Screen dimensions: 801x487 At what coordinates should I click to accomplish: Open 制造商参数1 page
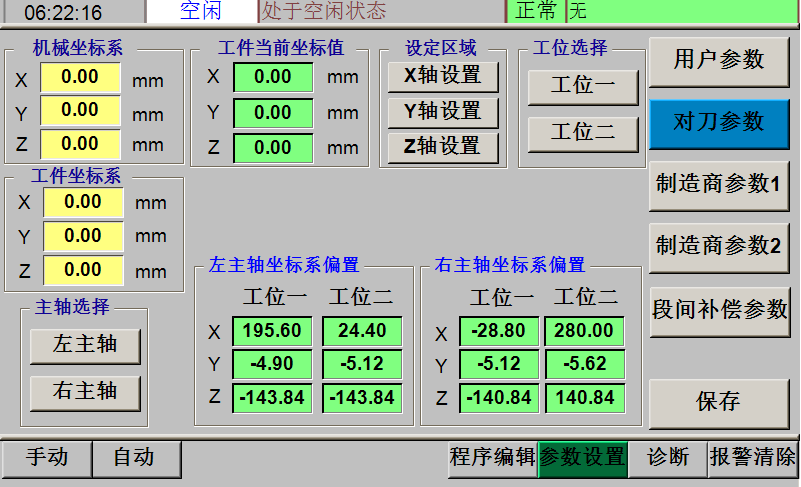[718, 184]
